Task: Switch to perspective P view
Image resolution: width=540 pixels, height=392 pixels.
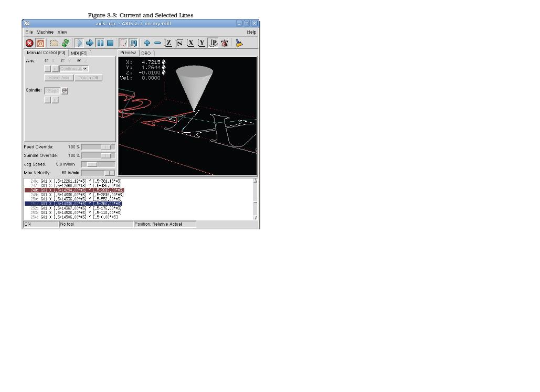Action: coord(213,43)
